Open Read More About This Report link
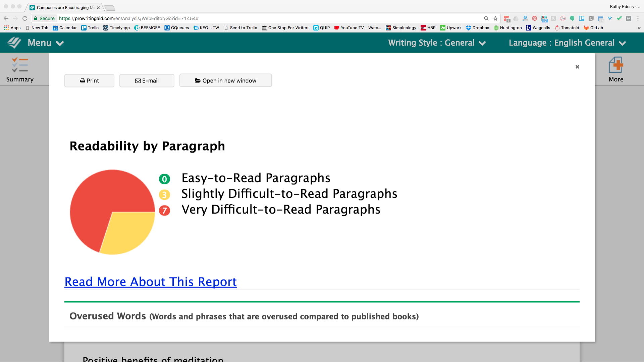The width and height of the screenshot is (644, 362). pos(150,282)
